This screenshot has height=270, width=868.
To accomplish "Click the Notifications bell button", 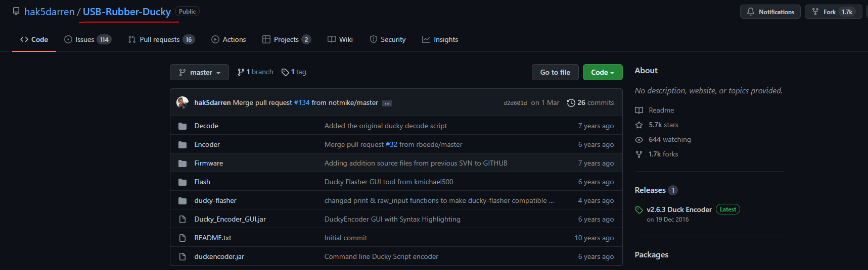I will point(770,12).
